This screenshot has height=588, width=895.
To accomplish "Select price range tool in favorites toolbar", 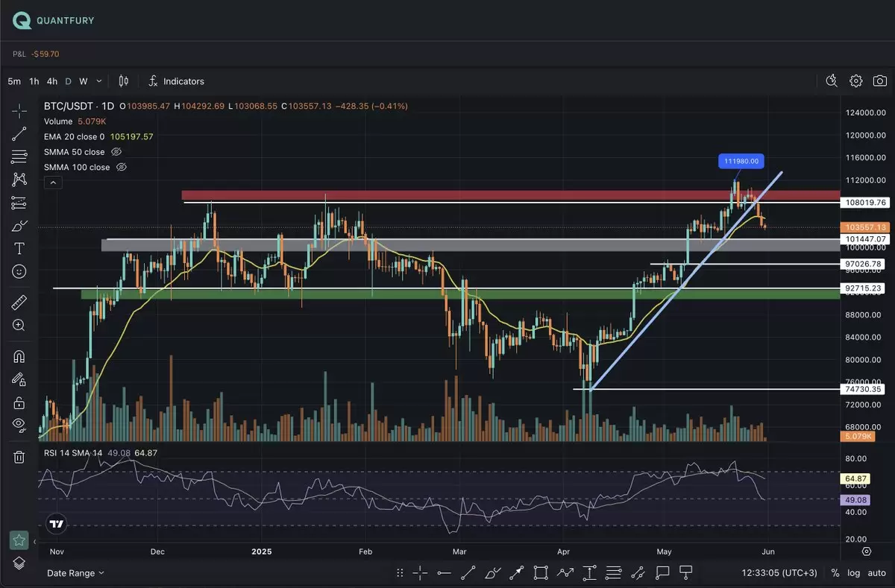I will point(589,572).
